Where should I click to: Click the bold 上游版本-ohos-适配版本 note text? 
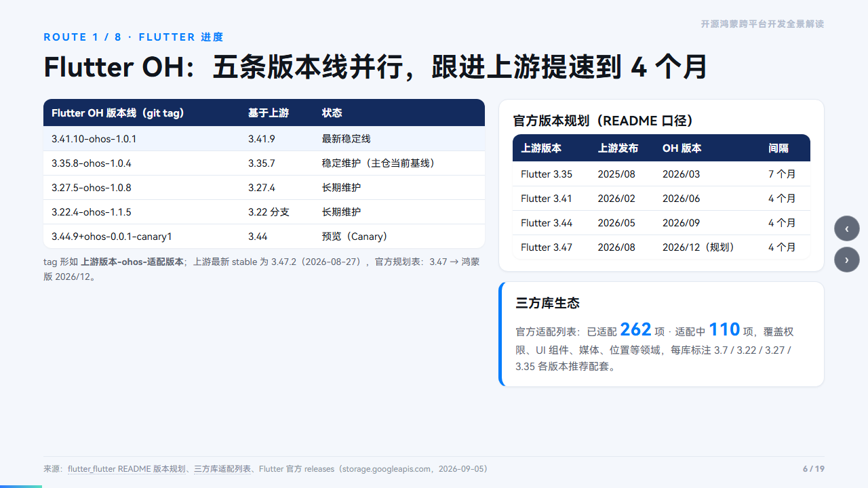point(132,262)
